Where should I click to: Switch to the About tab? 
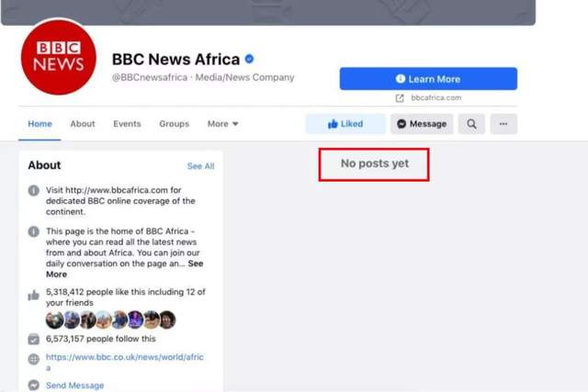pos(83,124)
